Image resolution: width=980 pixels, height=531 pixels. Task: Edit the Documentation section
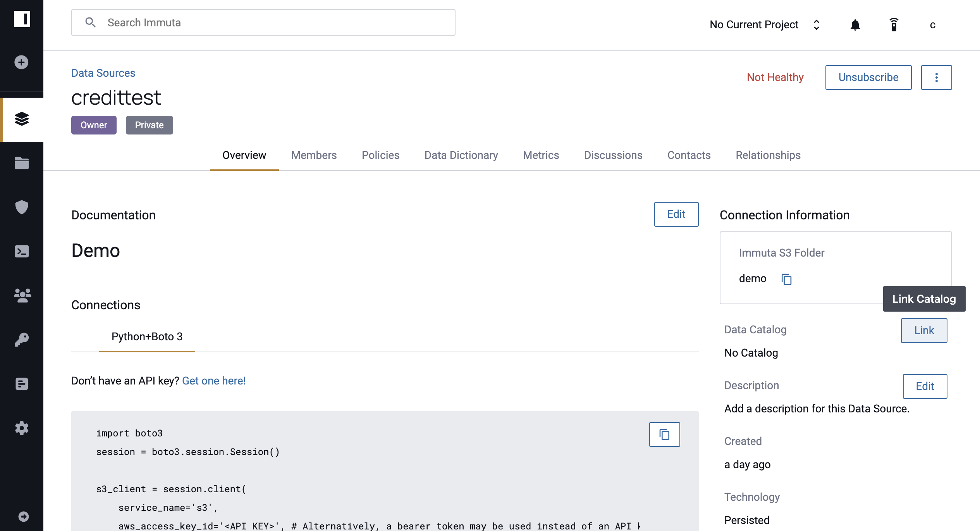tap(676, 214)
